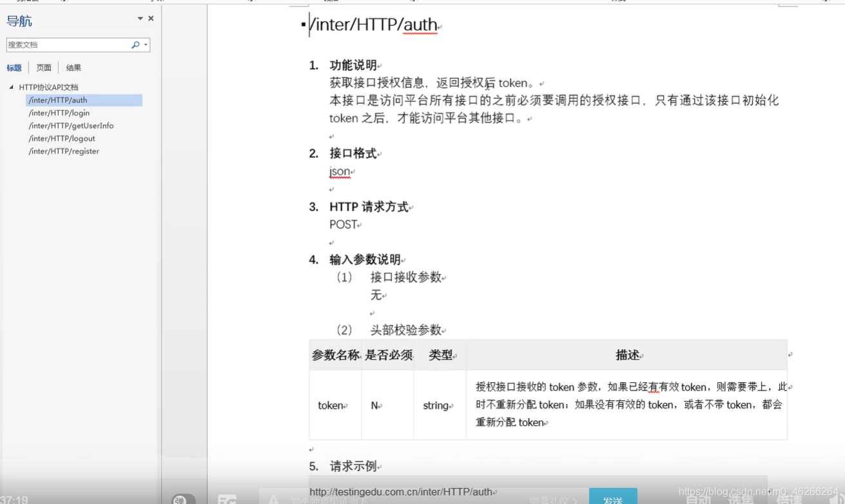
Task: Select /inter/HTTP/login in navigation tree
Action: 59,113
